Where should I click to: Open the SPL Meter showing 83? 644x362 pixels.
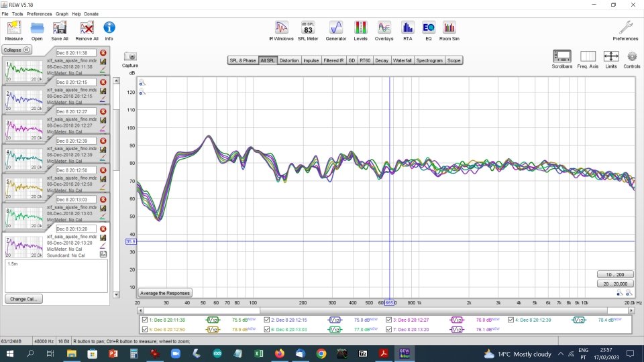click(308, 28)
